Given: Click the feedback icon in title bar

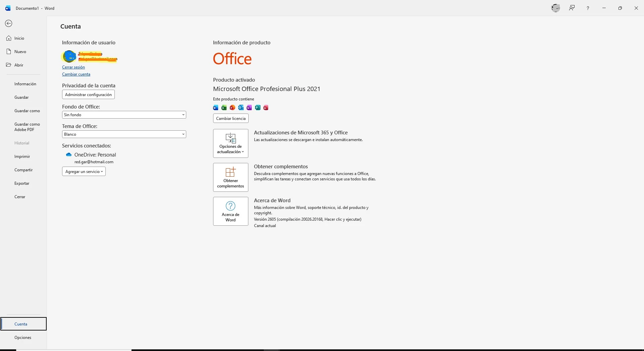Looking at the screenshot, I should [572, 8].
